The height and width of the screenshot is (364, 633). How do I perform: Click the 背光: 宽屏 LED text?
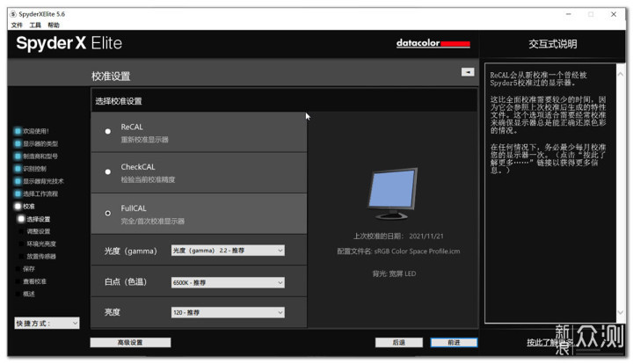point(394,273)
